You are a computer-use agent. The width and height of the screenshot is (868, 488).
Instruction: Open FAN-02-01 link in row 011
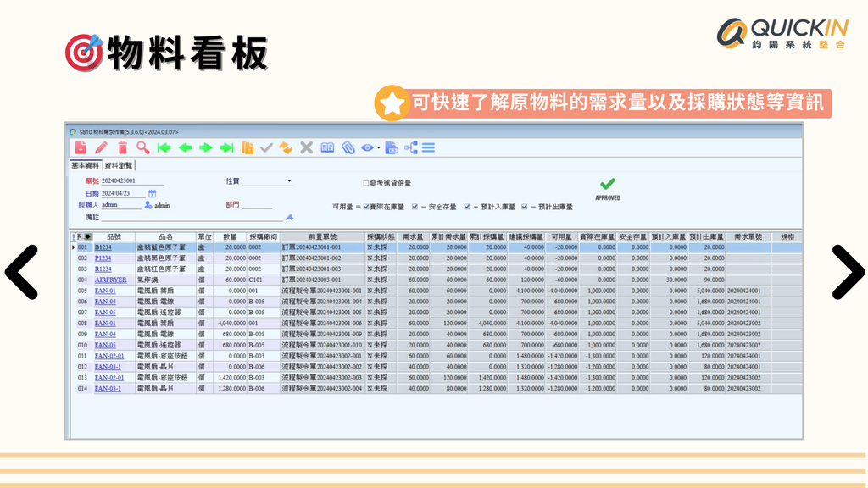tap(109, 356)
